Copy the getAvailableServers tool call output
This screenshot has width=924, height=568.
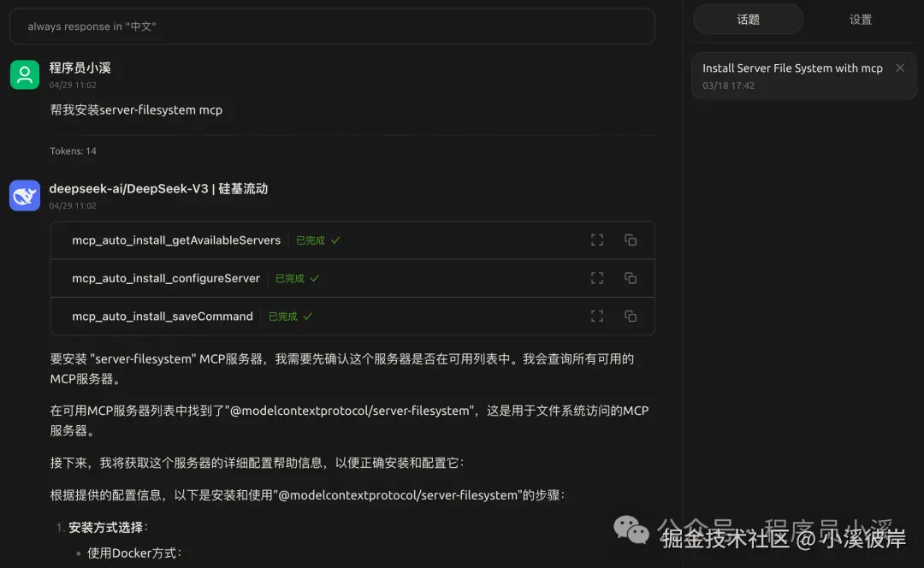(x=631, y=240)
